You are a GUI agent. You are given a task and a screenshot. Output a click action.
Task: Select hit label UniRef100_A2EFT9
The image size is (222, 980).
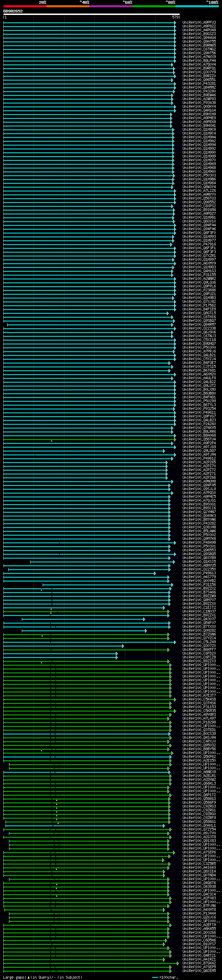199,925
